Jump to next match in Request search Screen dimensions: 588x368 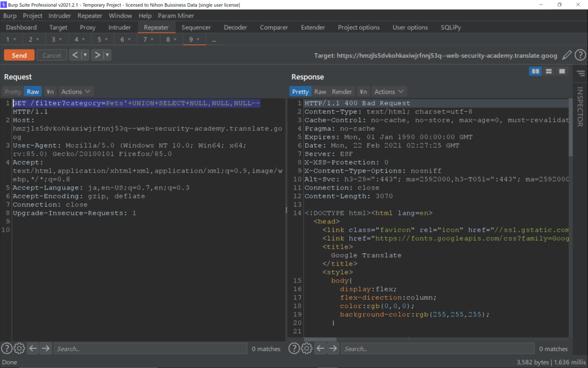pos(46,348)
